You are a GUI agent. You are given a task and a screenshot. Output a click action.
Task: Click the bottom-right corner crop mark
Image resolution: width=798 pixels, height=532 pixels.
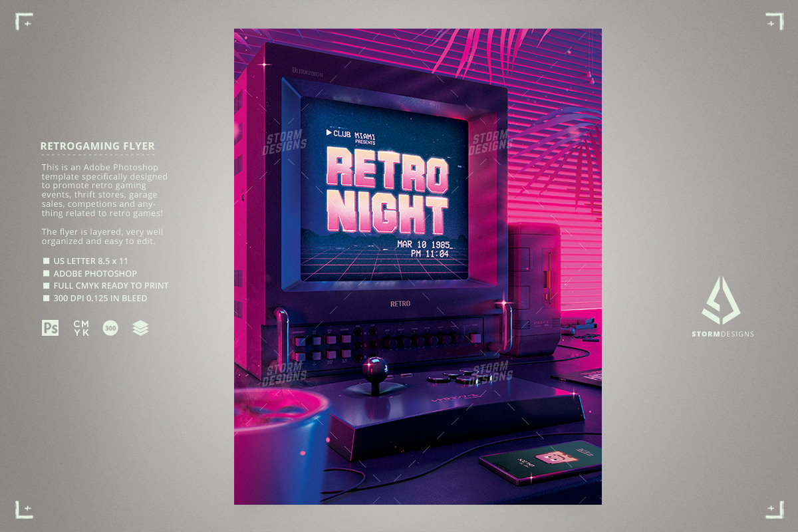point(774,509)
